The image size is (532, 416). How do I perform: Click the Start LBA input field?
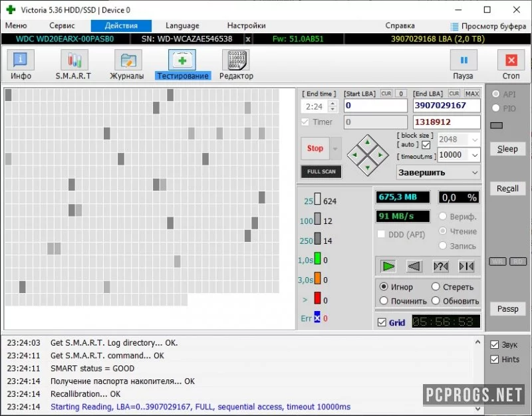375,106
